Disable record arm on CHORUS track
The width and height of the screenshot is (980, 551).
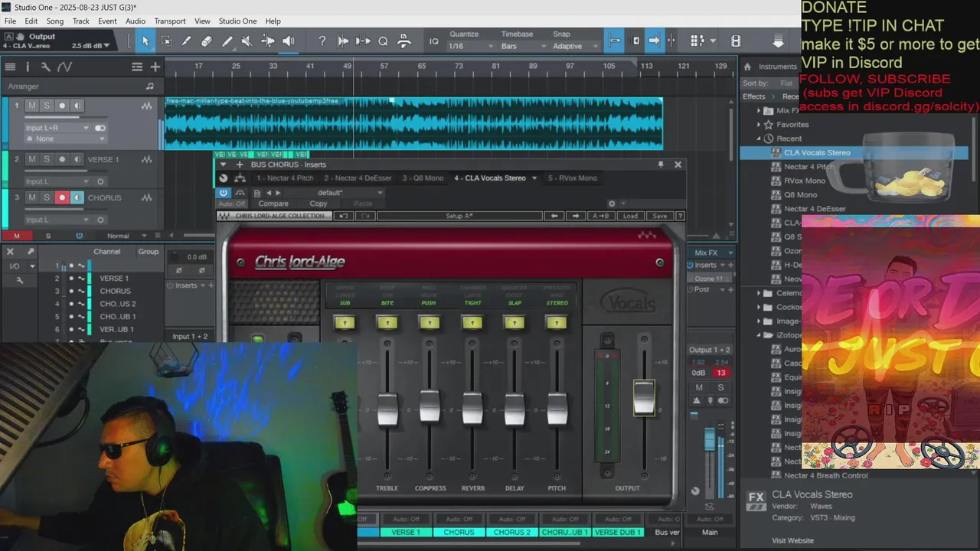pyautogui.click(x=62, y=197)
